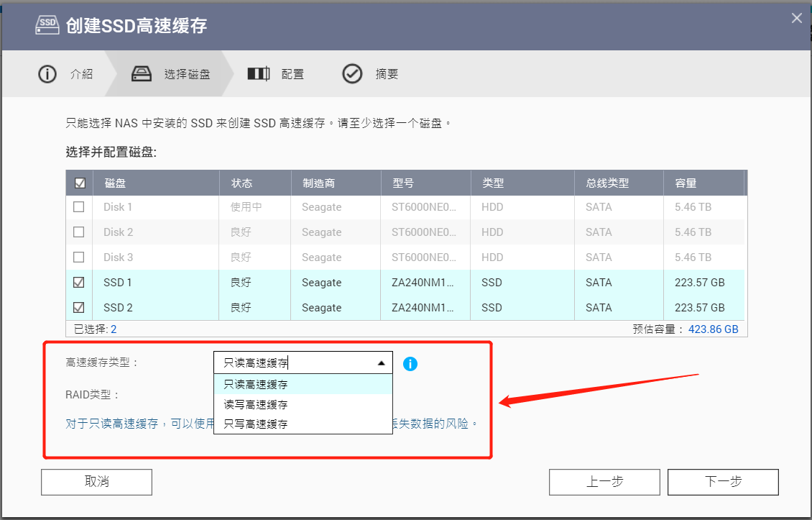The height and width of the screenshot is (520, 812).
Task: Check the Disk 1 checkbox
Action: click(80, 207)
